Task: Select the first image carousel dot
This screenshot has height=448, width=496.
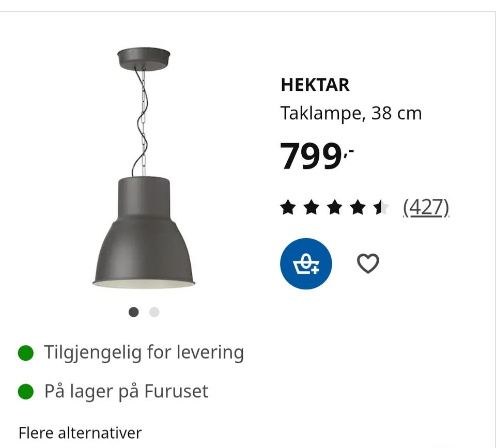Action: 133,312
